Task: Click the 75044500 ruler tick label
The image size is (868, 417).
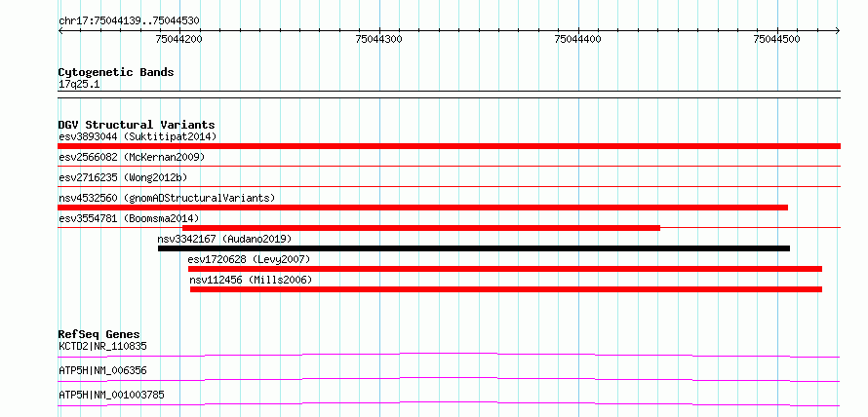Action: click(776, 39)
